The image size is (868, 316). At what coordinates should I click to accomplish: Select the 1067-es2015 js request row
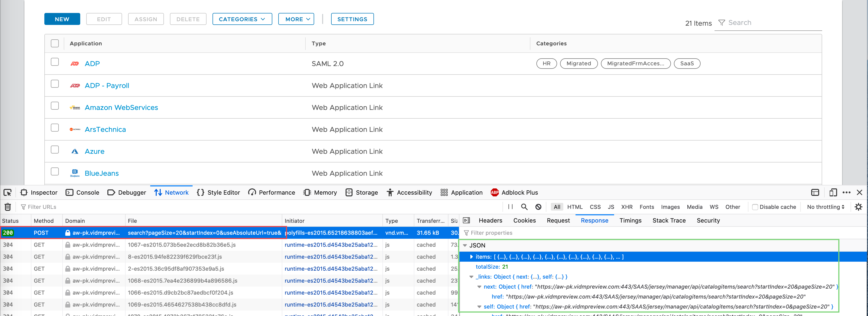point(229,245)
